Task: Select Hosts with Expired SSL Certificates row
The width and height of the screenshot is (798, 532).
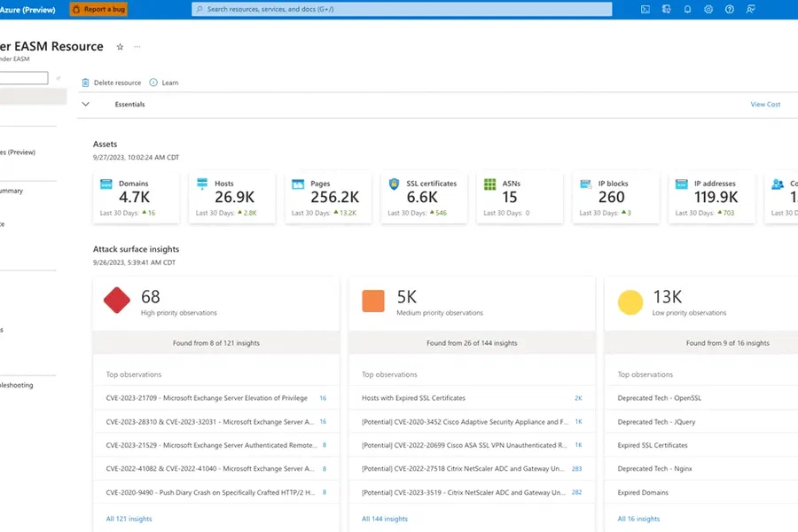Action: 472,398
